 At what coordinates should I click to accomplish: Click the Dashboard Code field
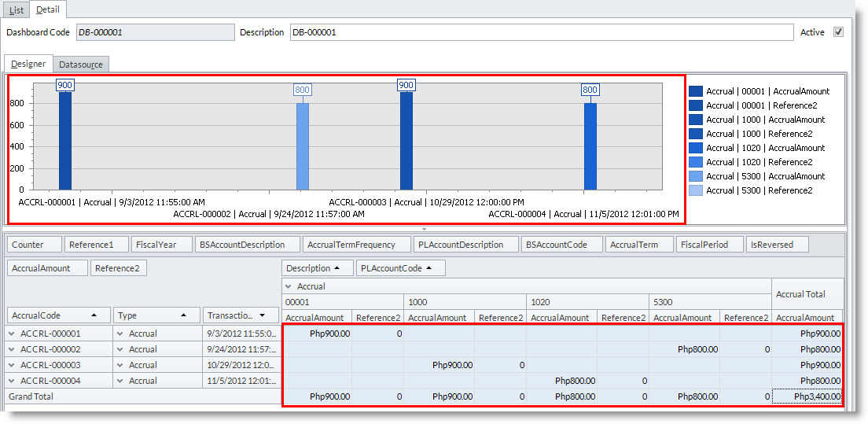point(155,32)
